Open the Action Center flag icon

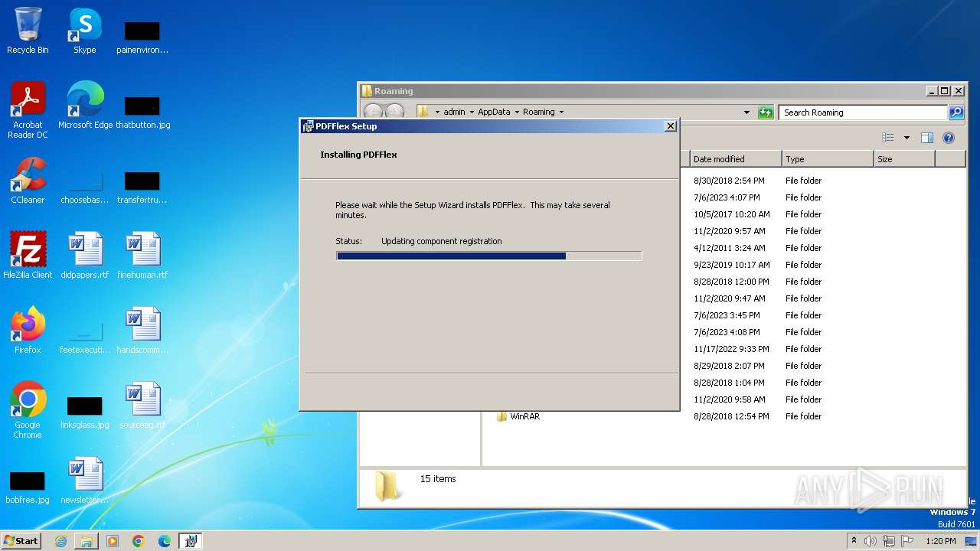tap(906, 541)
